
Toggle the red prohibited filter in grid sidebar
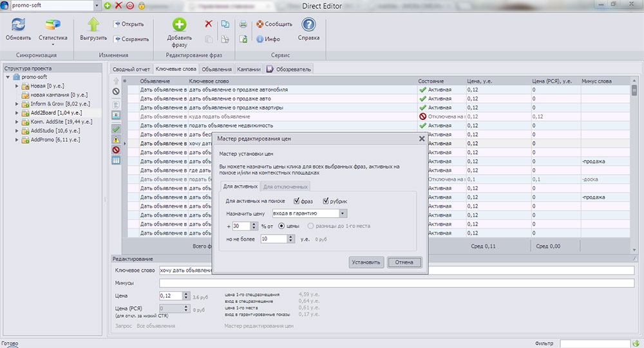point(116,150)
